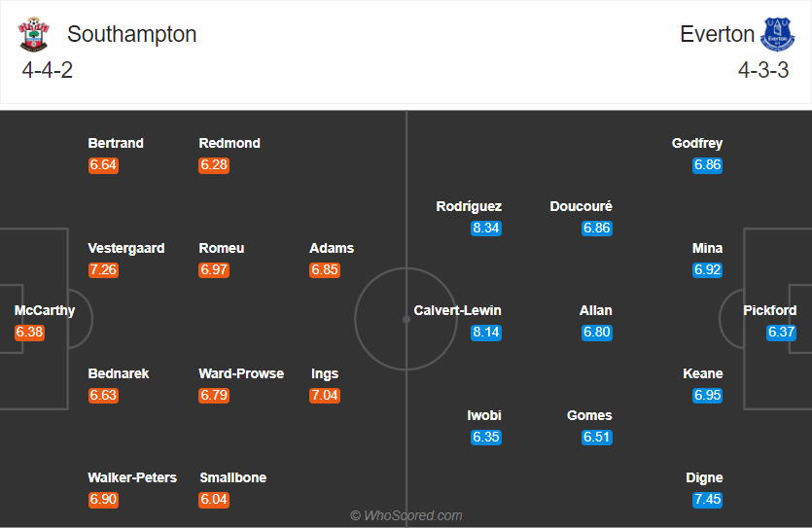Click McCarthy's 6.38 rating badge
This screenshot has height=528, width=812.
coord(29,333)
